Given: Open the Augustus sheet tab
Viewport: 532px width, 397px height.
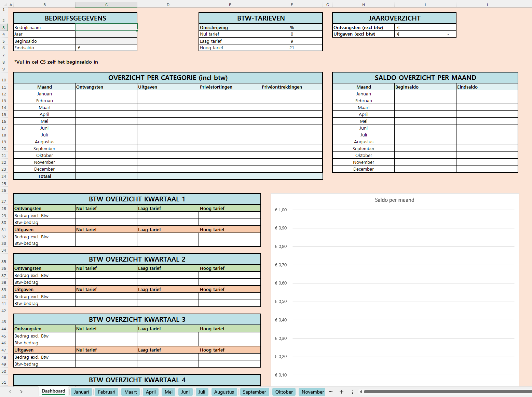Looking at the screenshot, I should [x=224, y=392].
